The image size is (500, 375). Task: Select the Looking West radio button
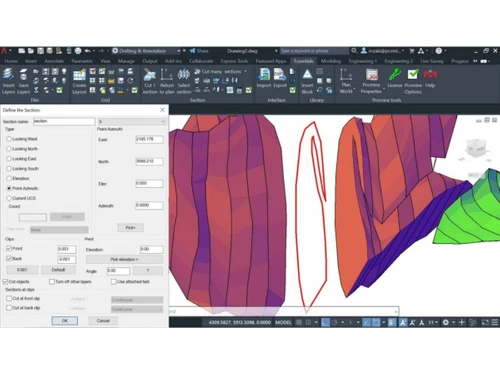click(x=9, y=139)
